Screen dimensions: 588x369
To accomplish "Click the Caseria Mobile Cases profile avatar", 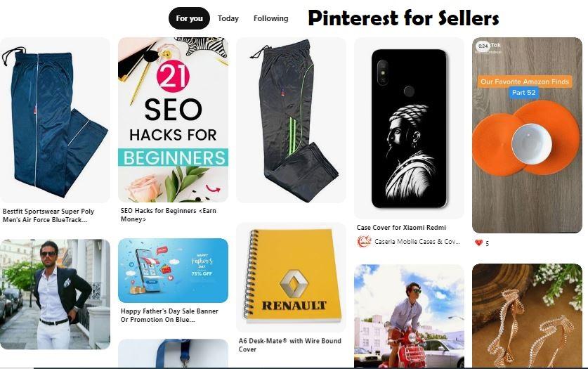I will (x=364, y=242).
